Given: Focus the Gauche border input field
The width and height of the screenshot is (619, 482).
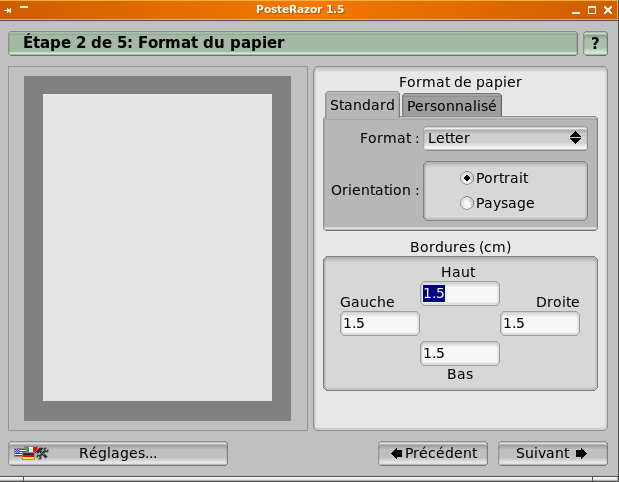Looking at the screenshot, I should [x=380, y=324].
